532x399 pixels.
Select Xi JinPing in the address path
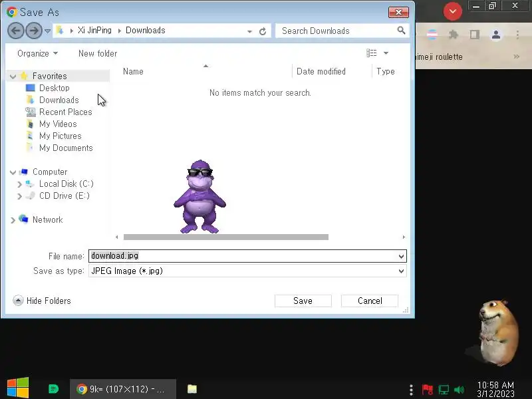pyautogui.click(x=94, y=30)
